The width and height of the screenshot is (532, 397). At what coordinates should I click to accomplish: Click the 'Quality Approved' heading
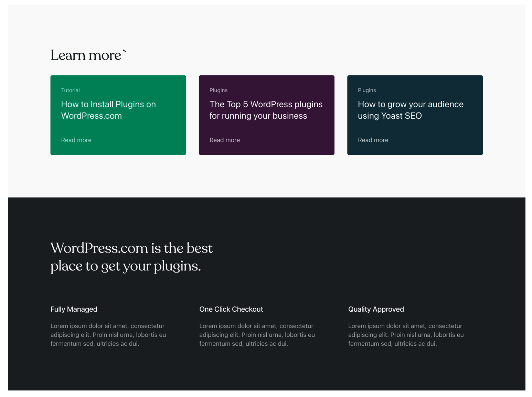376,309
